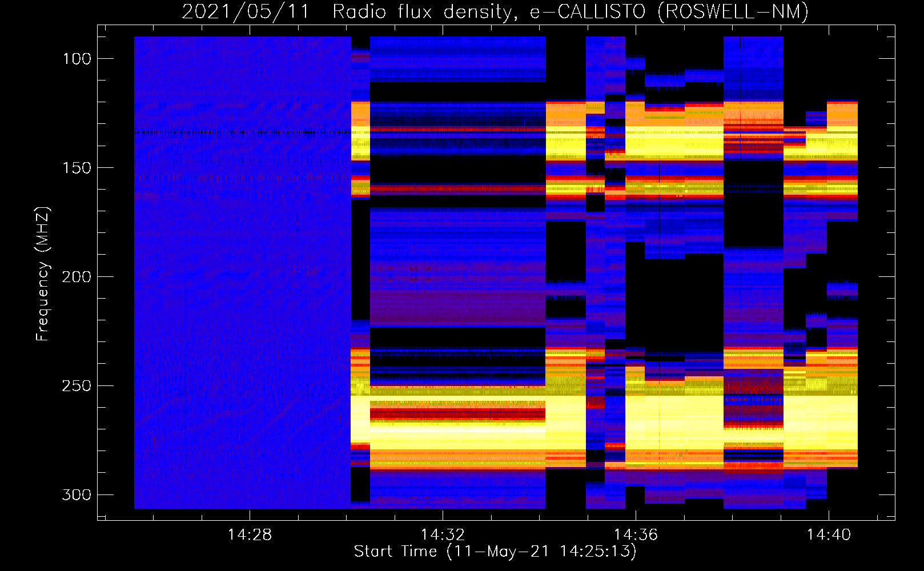Viewport: 924px width, 571px height.
Task: Click the '150' frequency tick label
Action: [77, 168]
